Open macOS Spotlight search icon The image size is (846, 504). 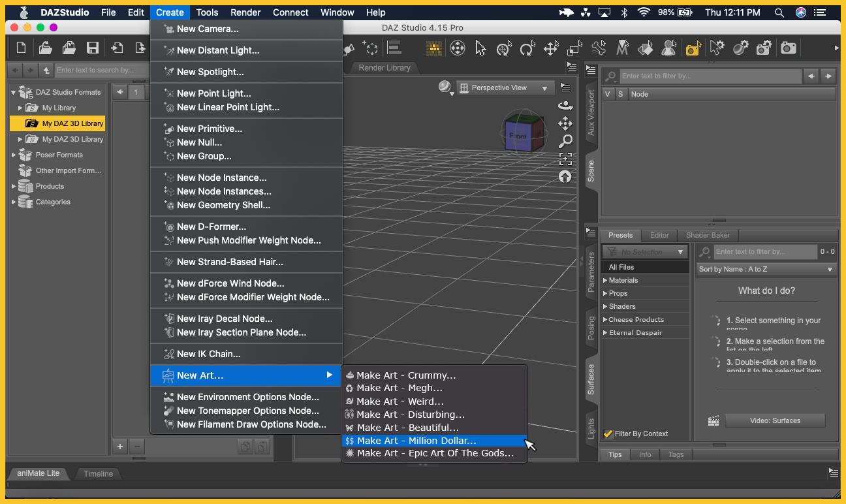(779, 12)
